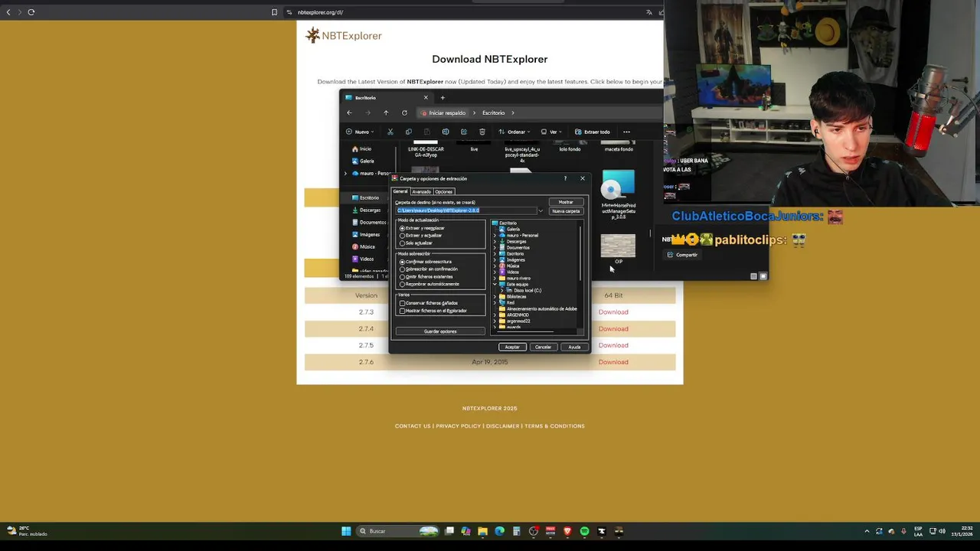
Task: Open Inicio in File Explorer sidebar
Action: click(x=361, y=148)
